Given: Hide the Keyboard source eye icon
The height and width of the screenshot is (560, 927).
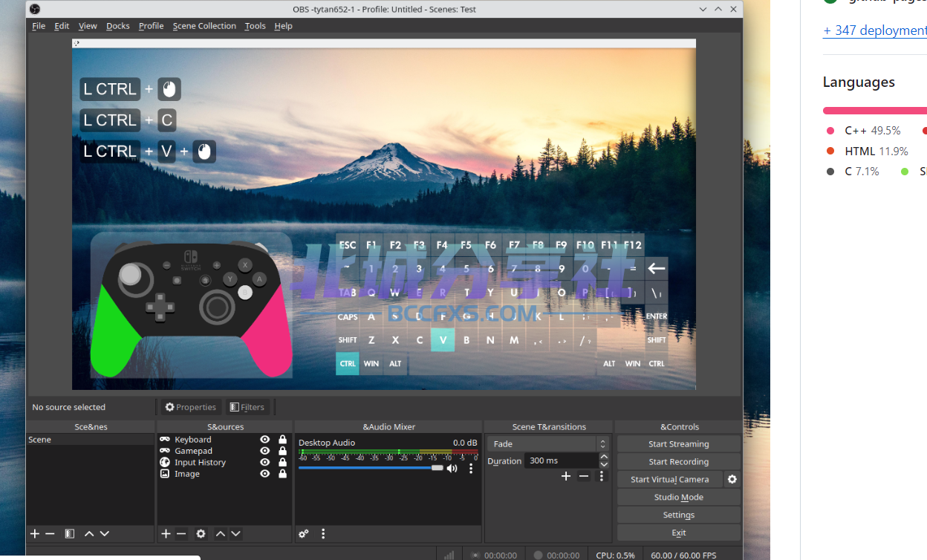Looking at the screenshot, I should (x=264, y=440).
